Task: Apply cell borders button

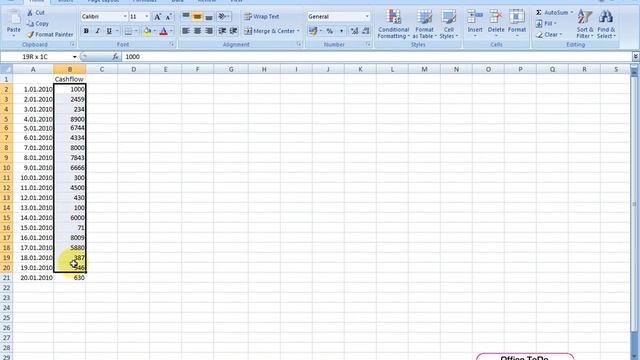Action: pyautogui.click(x=128, y=31)
